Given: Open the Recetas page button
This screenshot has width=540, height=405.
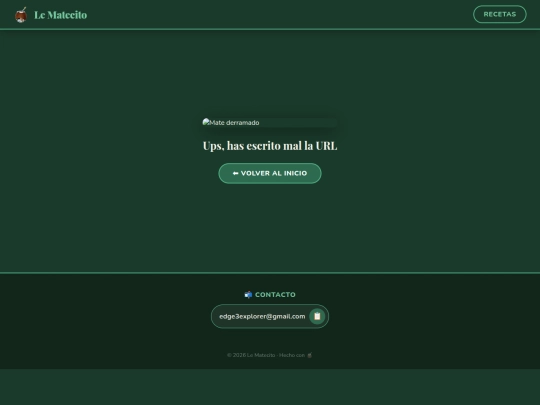Looking at the screenshot, I should [500, 14].
